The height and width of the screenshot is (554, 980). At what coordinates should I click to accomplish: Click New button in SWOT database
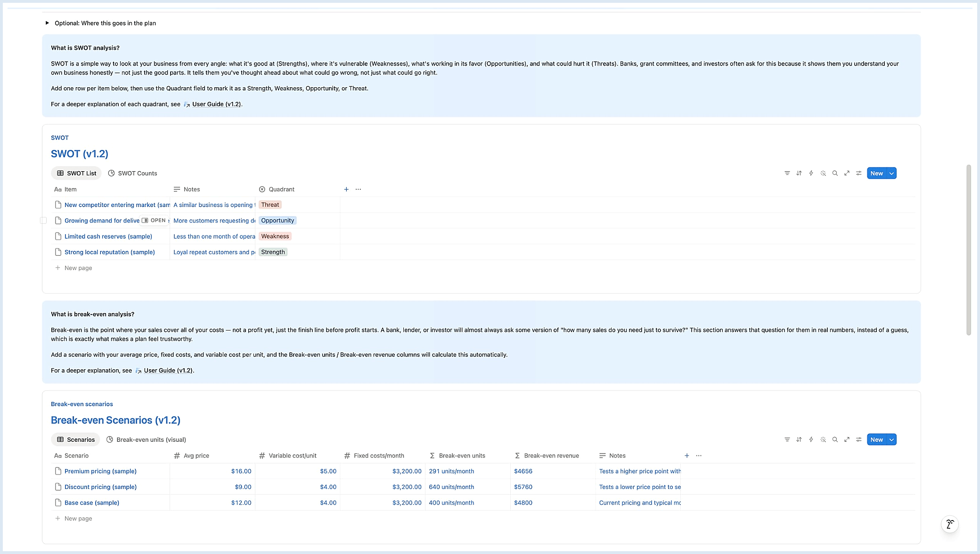877,174
